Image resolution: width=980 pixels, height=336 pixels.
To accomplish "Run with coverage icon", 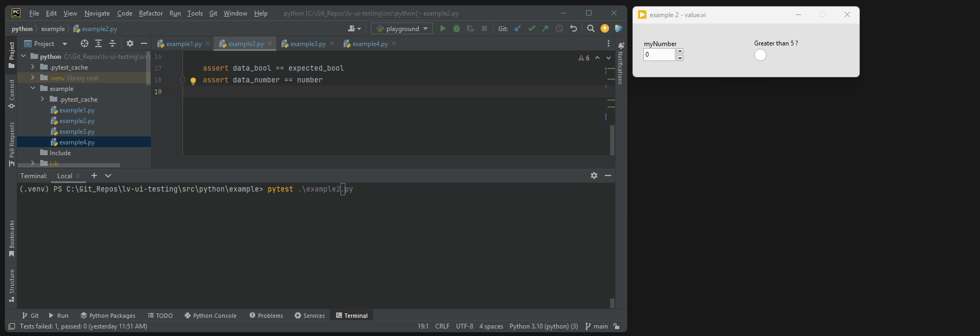I will 470,28.
